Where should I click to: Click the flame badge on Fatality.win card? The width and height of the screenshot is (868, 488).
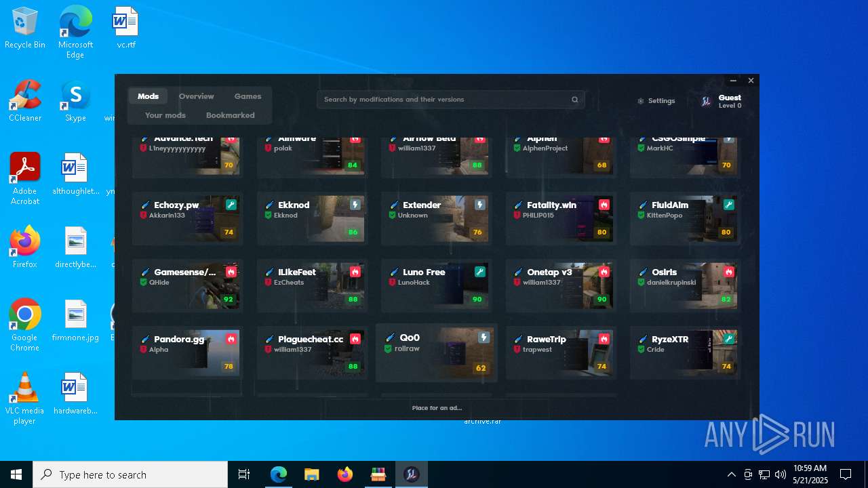pos(604,205)
